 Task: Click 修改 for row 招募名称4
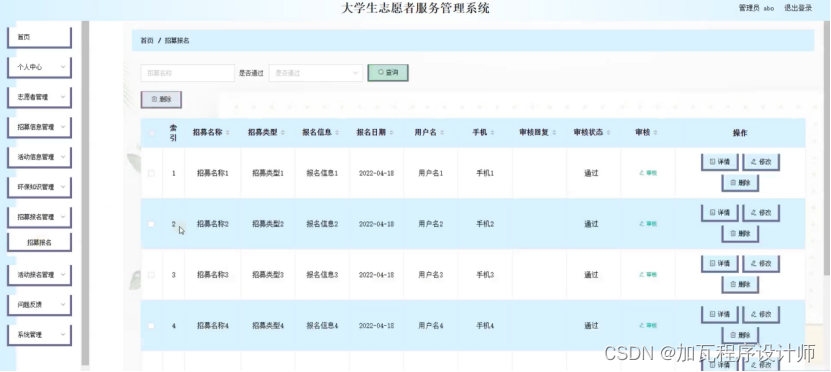pos(761,315)
